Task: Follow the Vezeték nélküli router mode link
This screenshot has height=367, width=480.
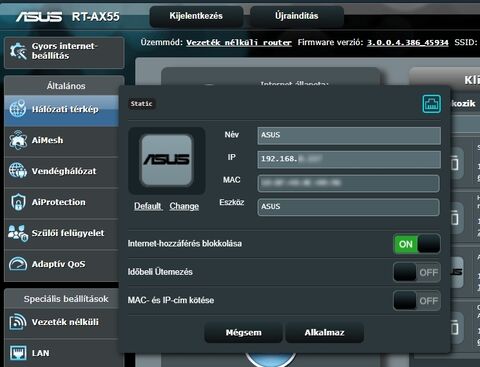Action: [239, 43]
